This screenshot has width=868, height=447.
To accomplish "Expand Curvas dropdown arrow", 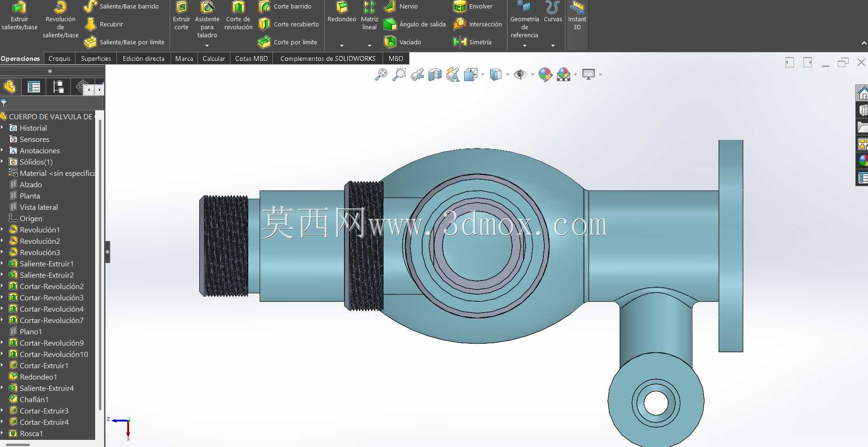I will (553, 46).
